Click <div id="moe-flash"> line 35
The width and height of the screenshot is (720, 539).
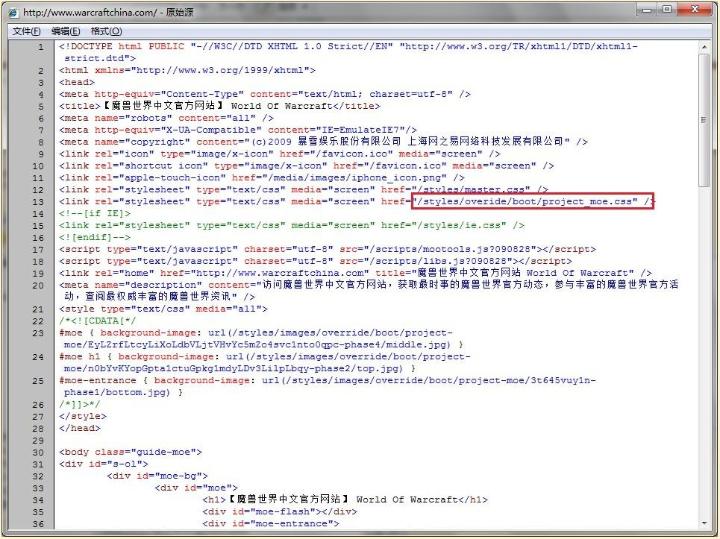pos(280,511)
